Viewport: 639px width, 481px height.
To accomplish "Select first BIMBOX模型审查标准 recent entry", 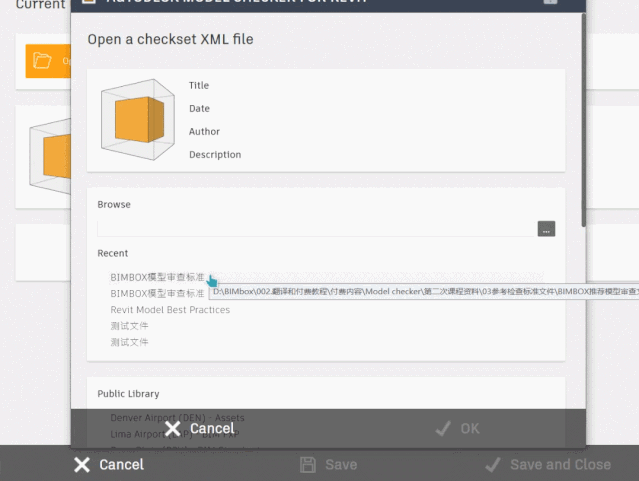I will (x=157, y=277).
